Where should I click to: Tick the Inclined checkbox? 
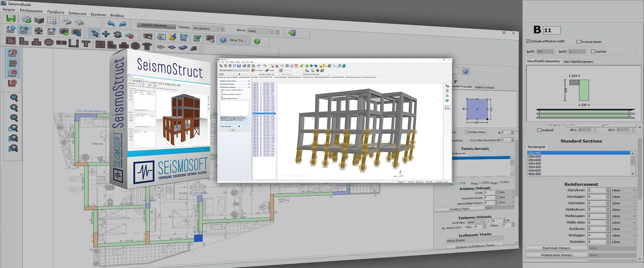539,130
